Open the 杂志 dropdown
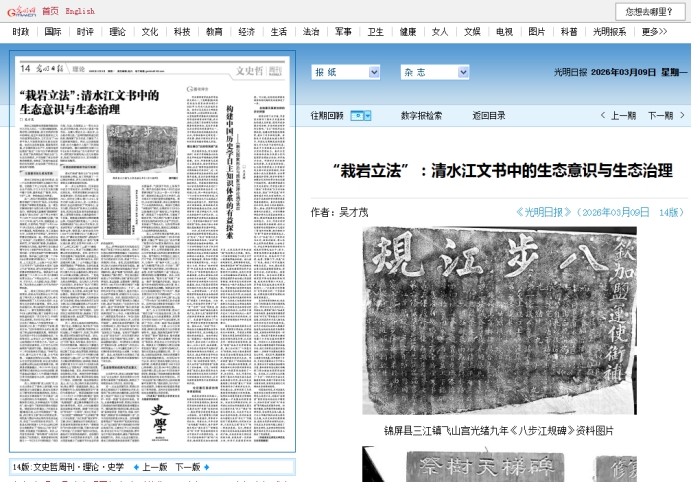 pyautogui.click(x=434, y=72)
